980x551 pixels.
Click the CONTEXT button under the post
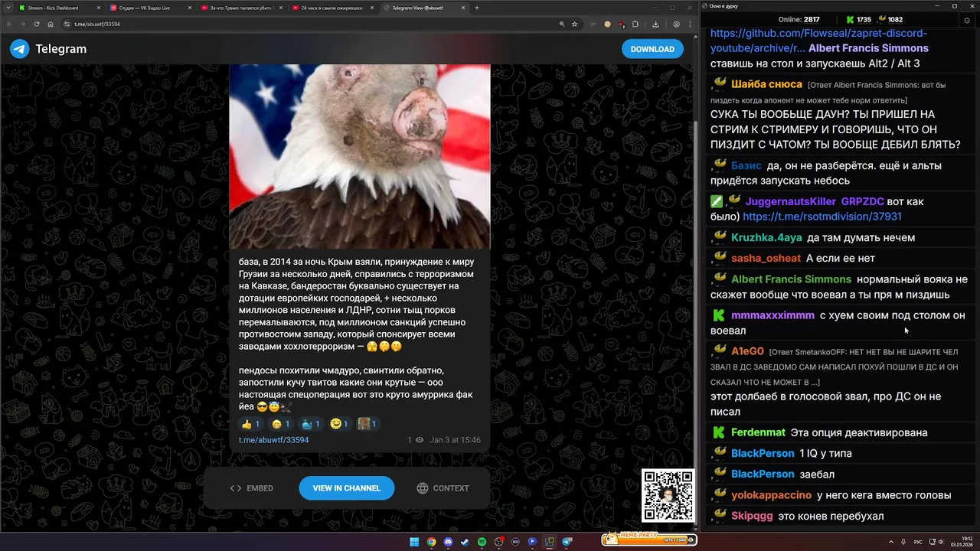[443, 488]
